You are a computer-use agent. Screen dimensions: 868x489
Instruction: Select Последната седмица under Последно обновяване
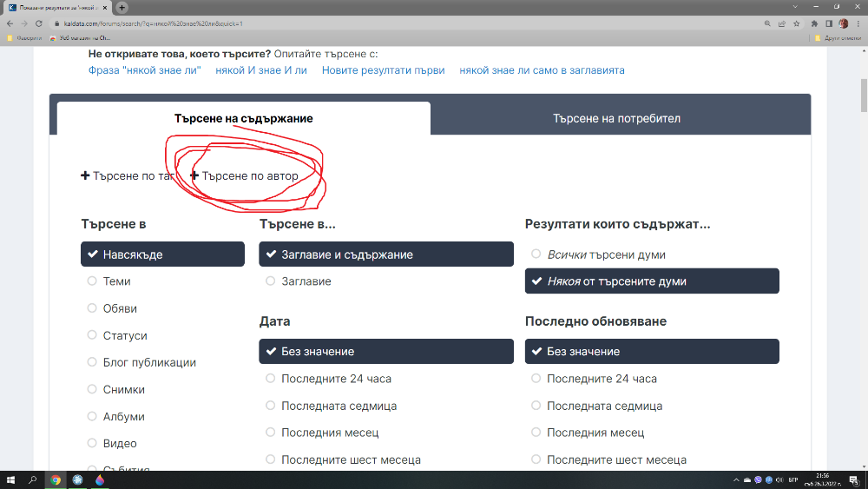pos(596,406)
